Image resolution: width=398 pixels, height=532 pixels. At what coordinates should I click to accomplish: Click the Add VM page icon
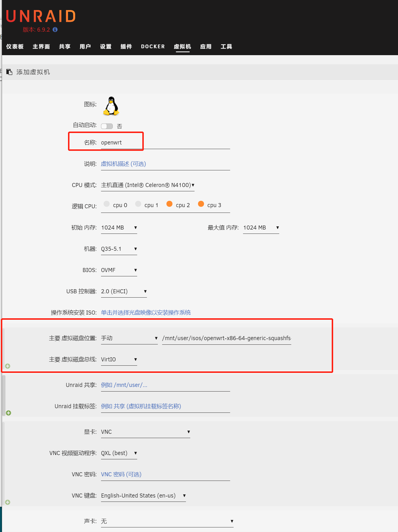[9, 72]
